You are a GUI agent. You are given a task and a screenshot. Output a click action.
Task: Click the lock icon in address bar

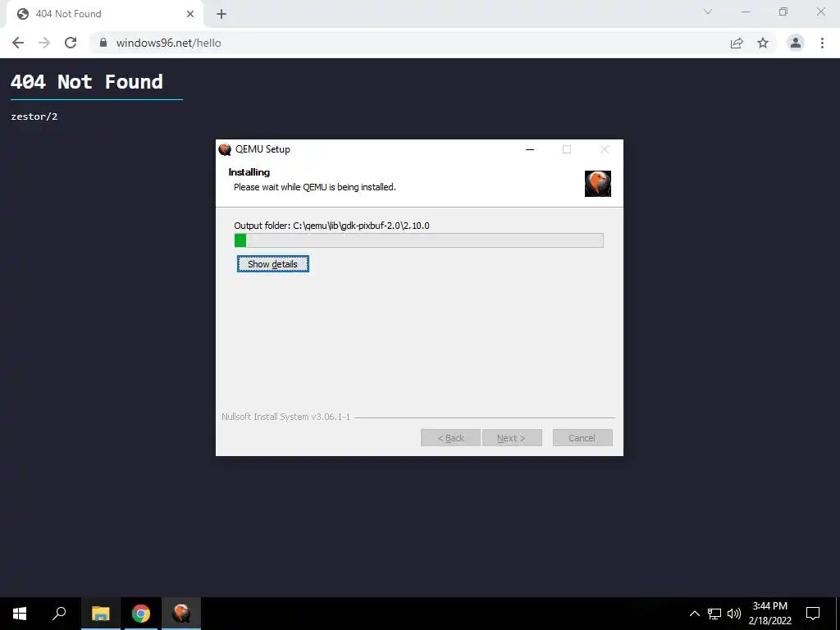(x=103, y=43)
